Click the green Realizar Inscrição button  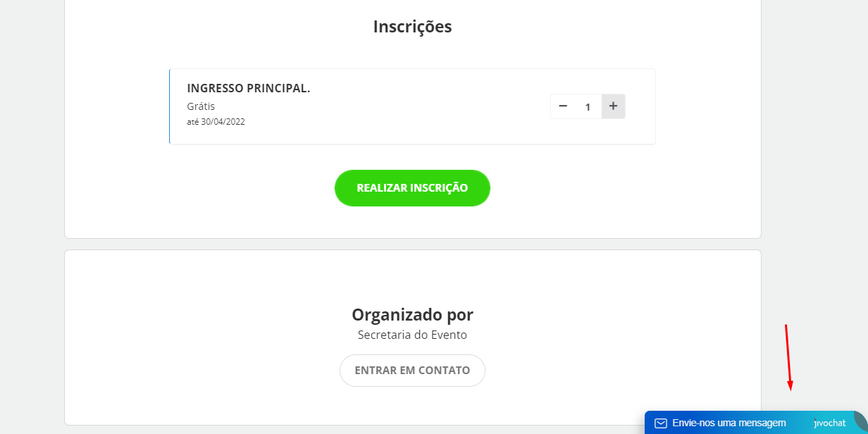412,188
